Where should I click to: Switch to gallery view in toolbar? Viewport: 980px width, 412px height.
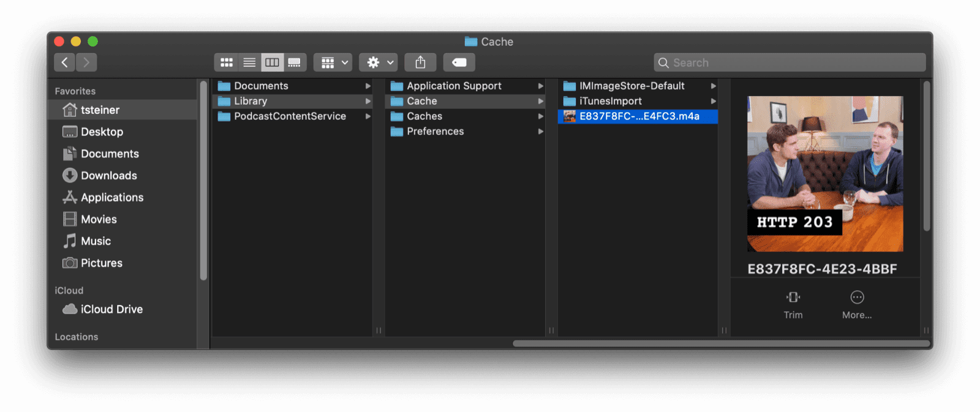tap(295, 62)
